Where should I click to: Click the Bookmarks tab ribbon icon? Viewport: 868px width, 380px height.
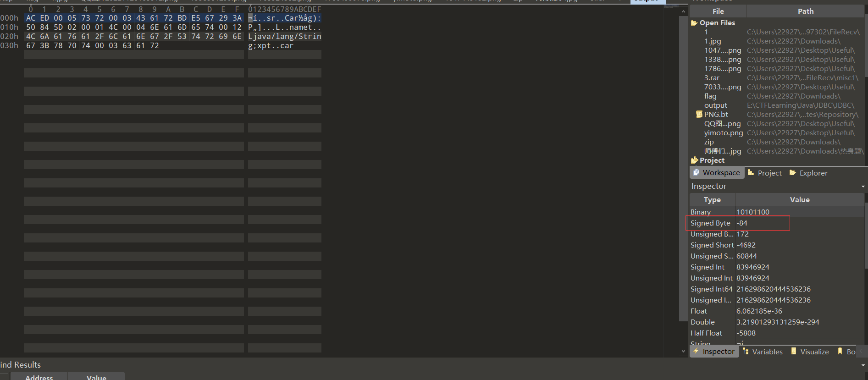point(840,351)
